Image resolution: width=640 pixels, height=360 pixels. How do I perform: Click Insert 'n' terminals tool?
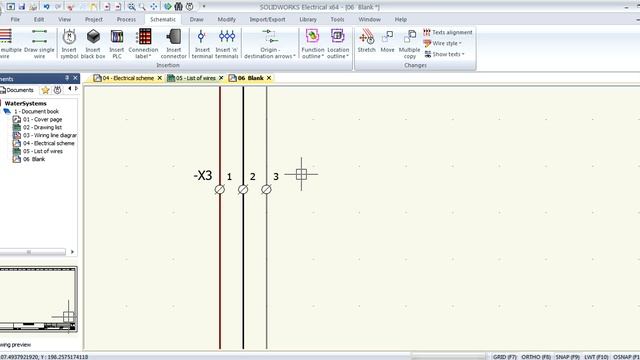(227, 44)
